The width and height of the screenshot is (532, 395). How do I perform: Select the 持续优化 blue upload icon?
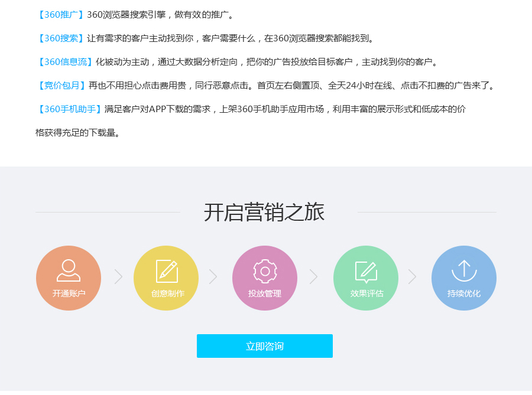pos(464,278)
